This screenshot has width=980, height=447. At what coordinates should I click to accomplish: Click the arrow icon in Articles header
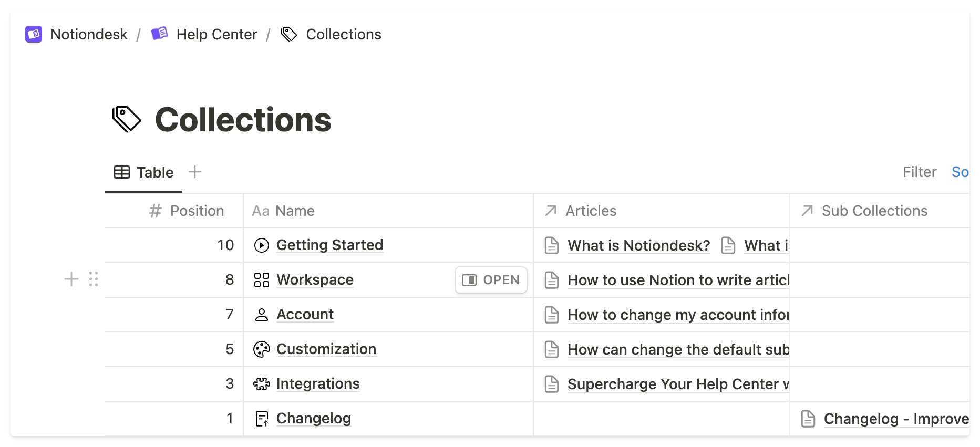point(551,211)
